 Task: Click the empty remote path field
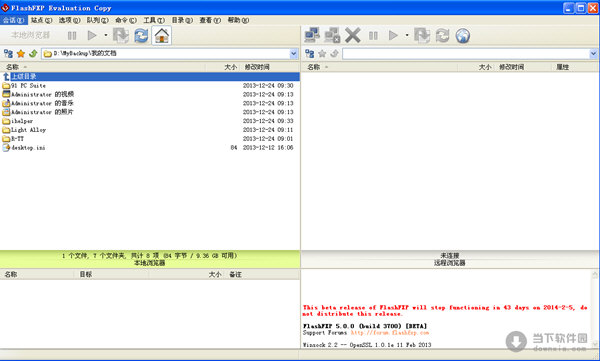(x=466, y=54)
